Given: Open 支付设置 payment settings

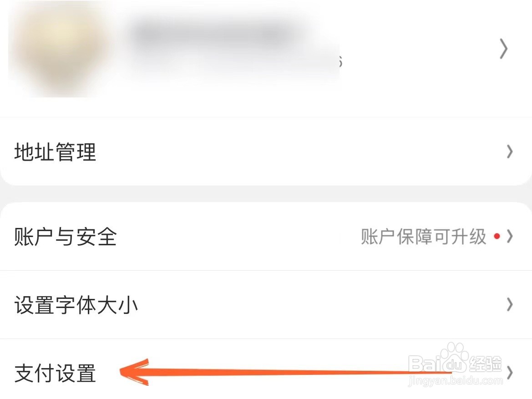Looking at the screenshot, I should pos(266,369).
